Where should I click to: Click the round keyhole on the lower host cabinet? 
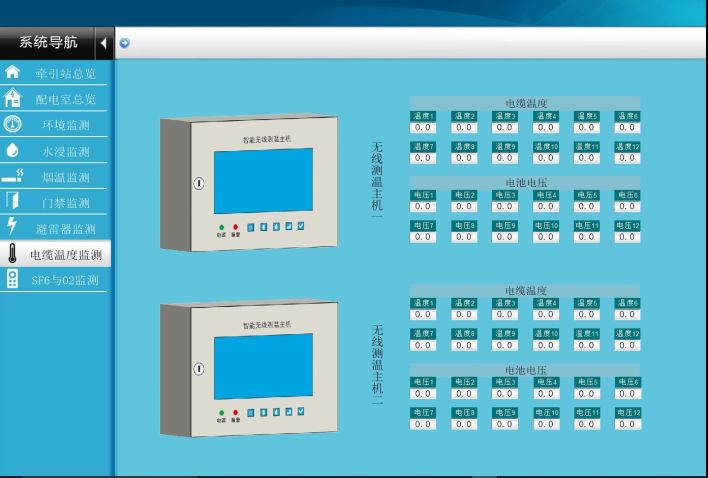[199, 369]
